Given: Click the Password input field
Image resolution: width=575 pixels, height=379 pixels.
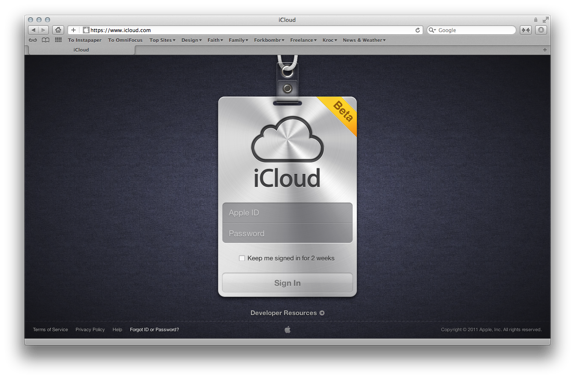Looking at the screenshot, I should (287, 233).
